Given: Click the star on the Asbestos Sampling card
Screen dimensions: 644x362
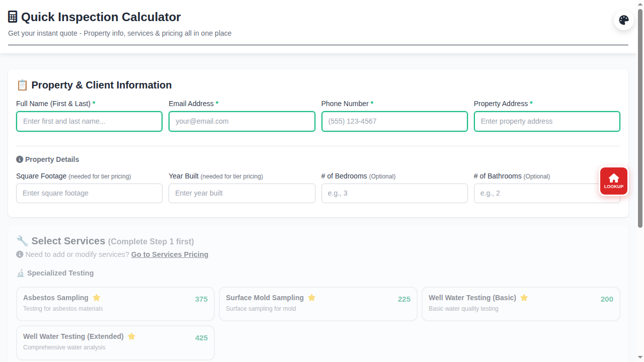Looking at the screenshot, I should 96,298.
